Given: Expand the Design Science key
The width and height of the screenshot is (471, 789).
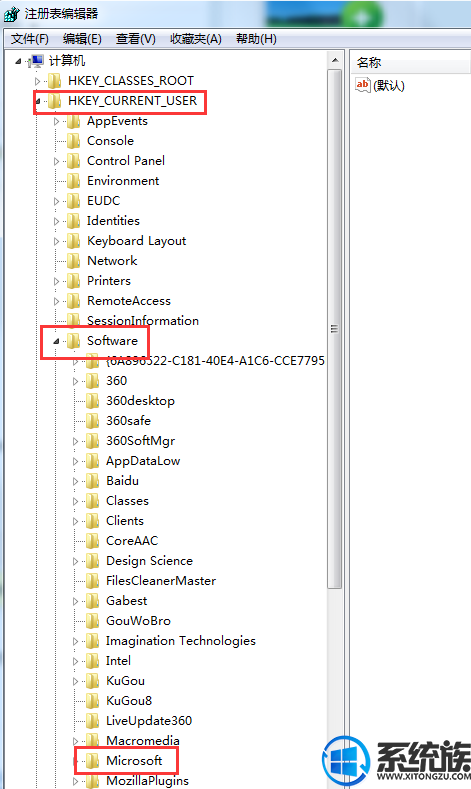Looking at the screenshot, I should click(75, 561).
